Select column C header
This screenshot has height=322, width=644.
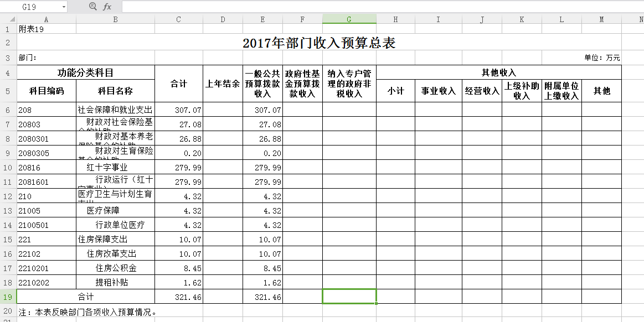[179, 19]
